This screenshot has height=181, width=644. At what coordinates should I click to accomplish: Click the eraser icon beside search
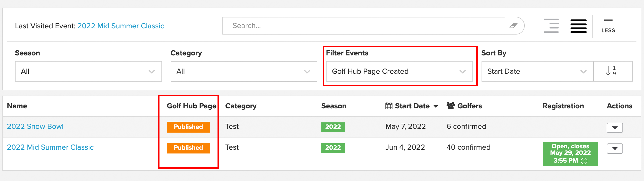[x=513, y=26]
